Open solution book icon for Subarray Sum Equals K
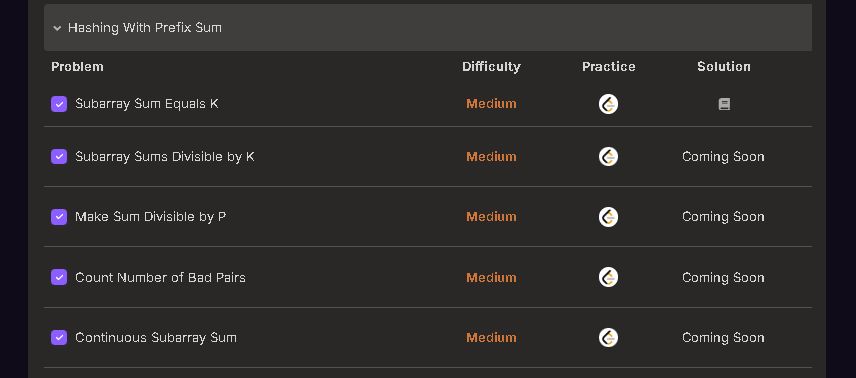This screenshot has width=856, height=378. tap(724, 104)
